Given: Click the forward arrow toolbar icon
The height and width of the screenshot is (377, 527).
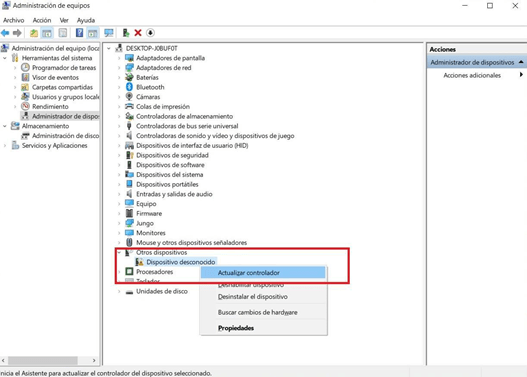Looking at the screenshot, I should point(17,33).
